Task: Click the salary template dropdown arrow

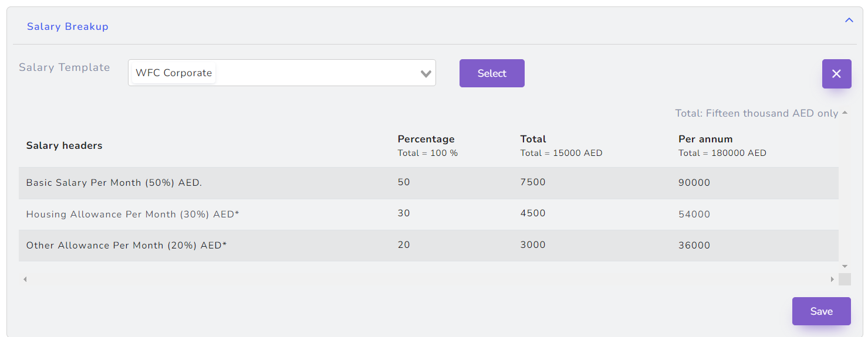Action: point(426,74)
